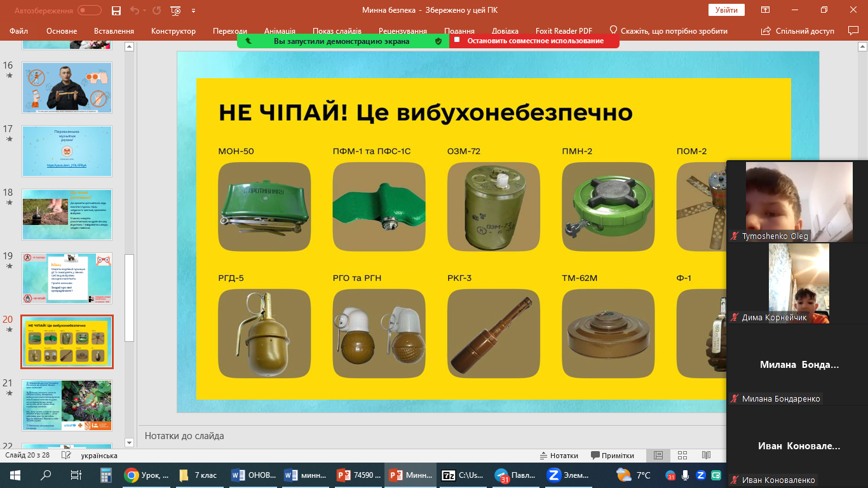Click the ПМН-2 mine image
This screenshot has height=488, width=868.
tap(608, 207)
